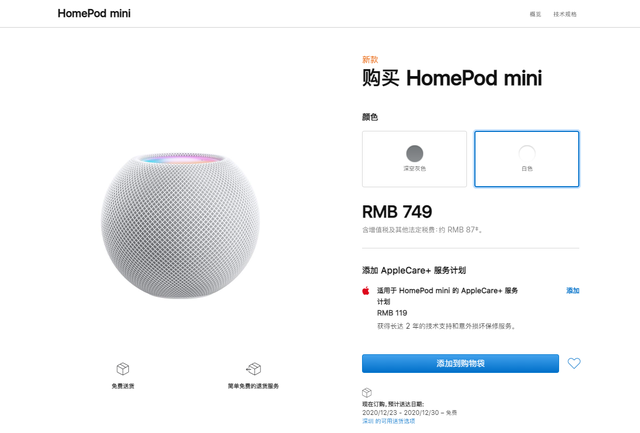Open the 深圳 的可用送货选项 link

(388, 421)
